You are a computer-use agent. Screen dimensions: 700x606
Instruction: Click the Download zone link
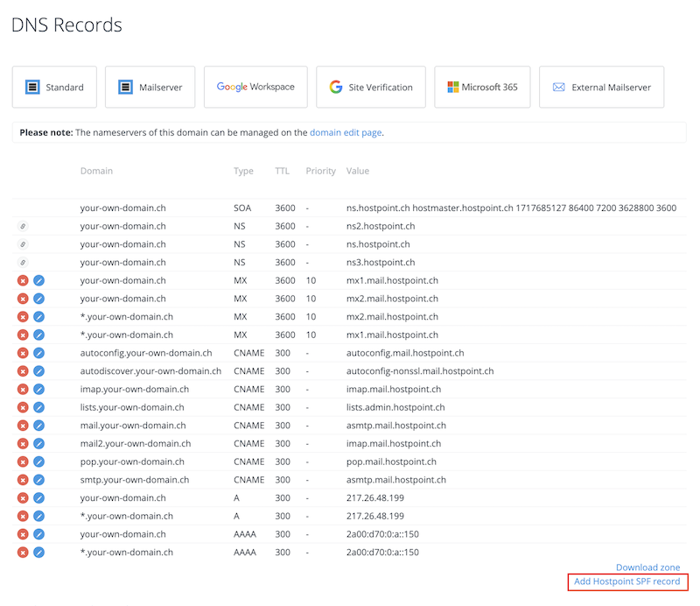[x=647, y=567]
